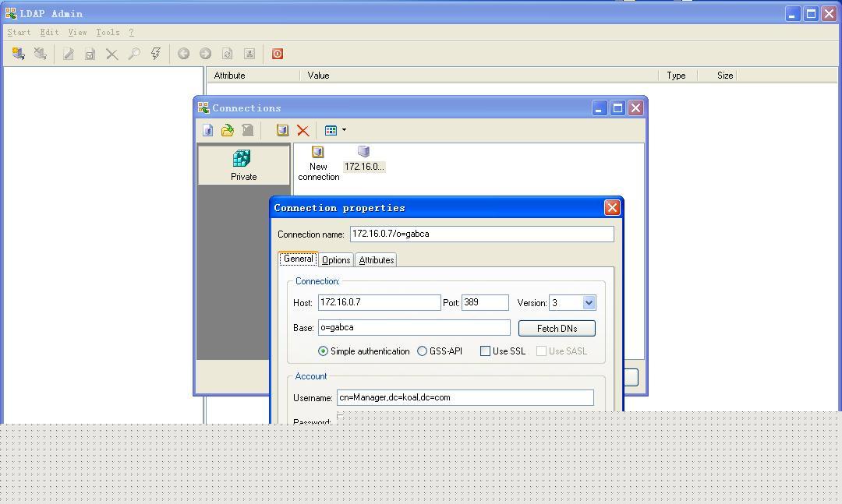Image resolution: width=842 pixels, height=504 pixels.
Task: Click the red Exit power icon
Action: pos(277,54)
